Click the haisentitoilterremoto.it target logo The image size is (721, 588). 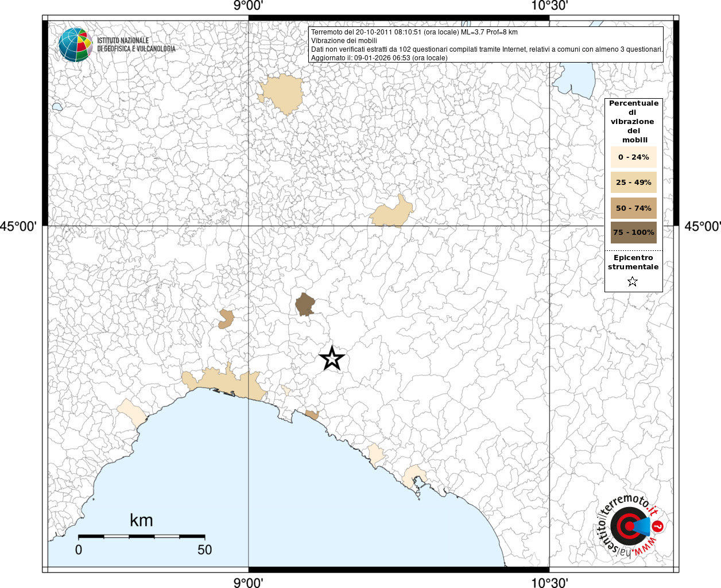pos(629,527)
